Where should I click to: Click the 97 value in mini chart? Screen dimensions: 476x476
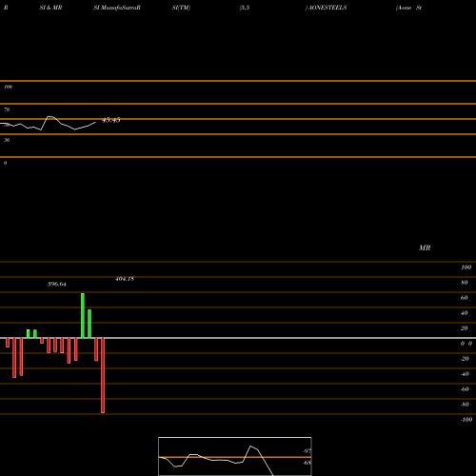[307, 451]
